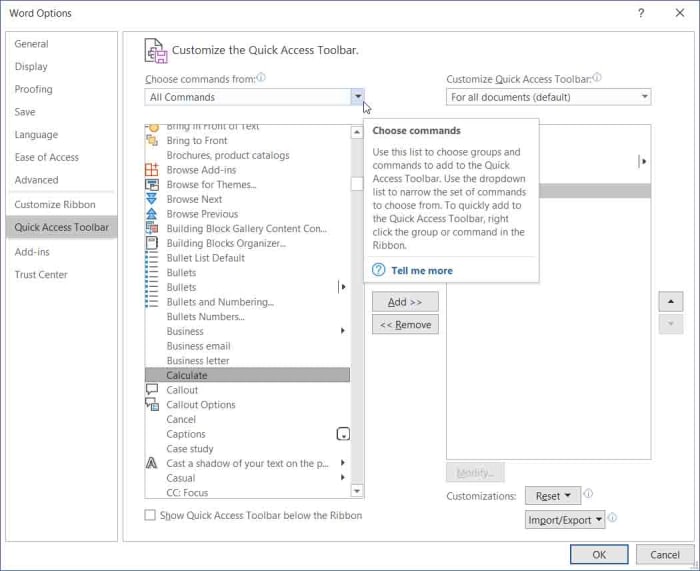Image resolution: width=700 pixels, height=571 pixels.
Task: Click the Add >> button
Action: tap(405, 302)
